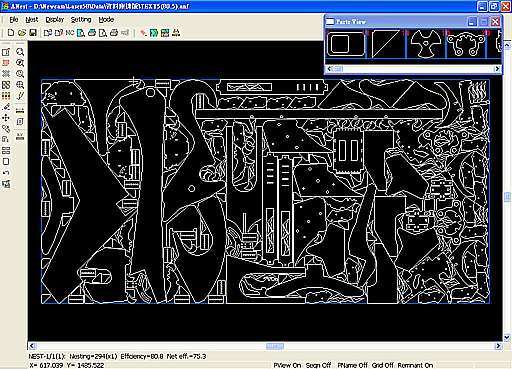
Task: Select the magnifier with red crosshair icon
Action: click(20, 85)
